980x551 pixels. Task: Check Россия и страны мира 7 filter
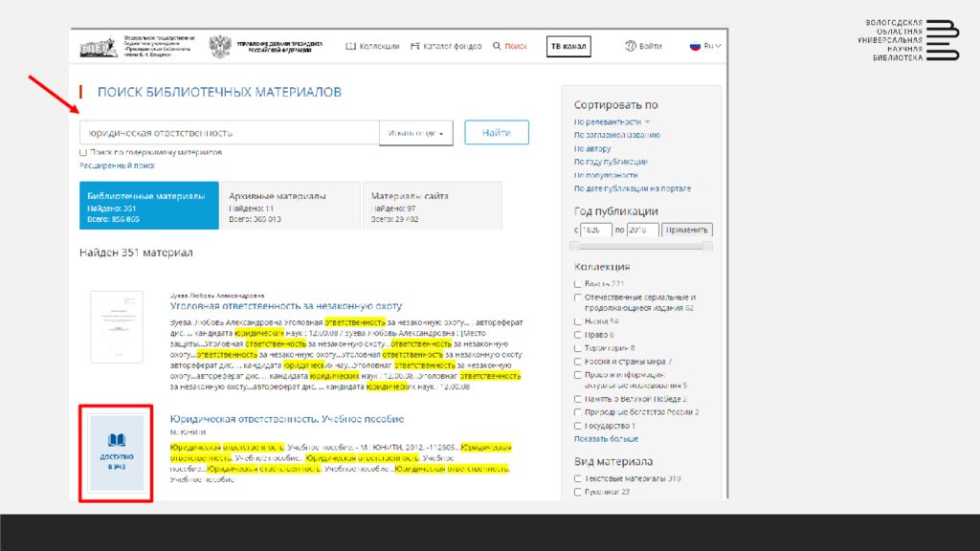pos(577,362)
